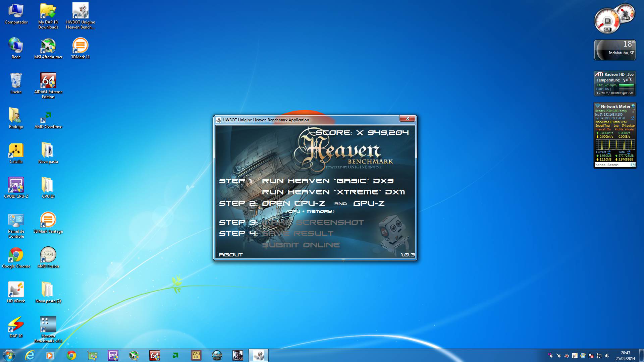The width and height of the screenshot is (644, 362).
Task: Open GPU-Z from step 2
Action: tap(369, 203)
